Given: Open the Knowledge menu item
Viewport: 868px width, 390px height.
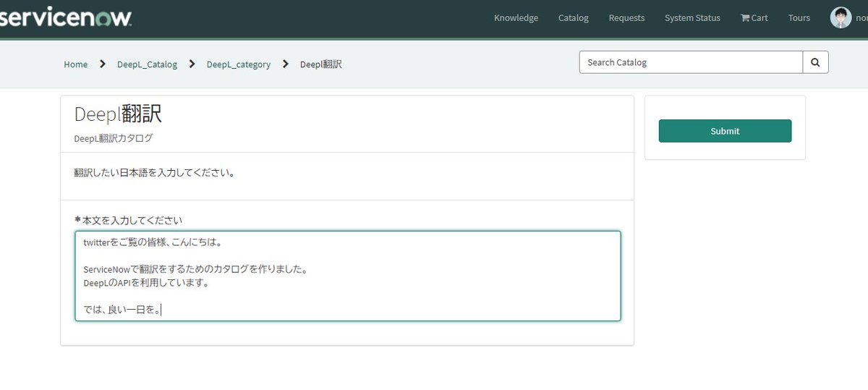Looking at the screenshot, I should [x=516, y=18].
